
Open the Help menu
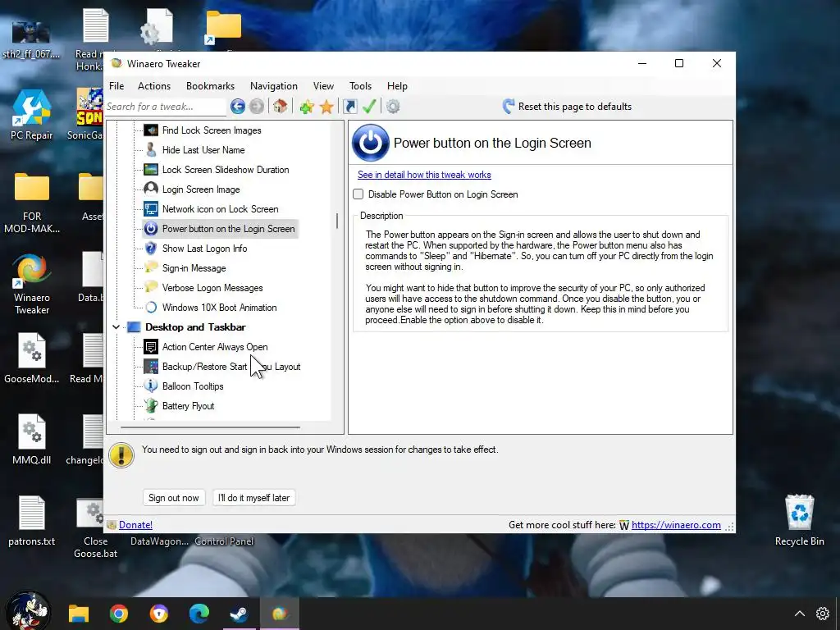398,85
